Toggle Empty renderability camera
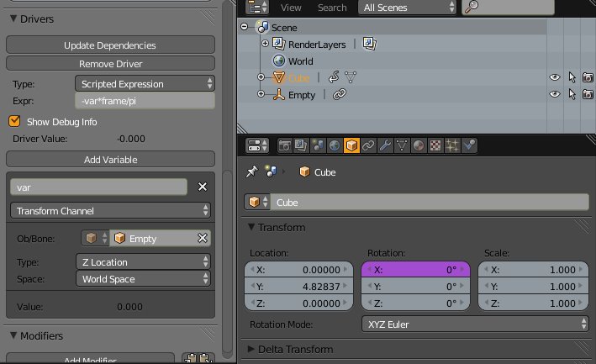Viewport: 596px width, 364px height. (588, 94)
